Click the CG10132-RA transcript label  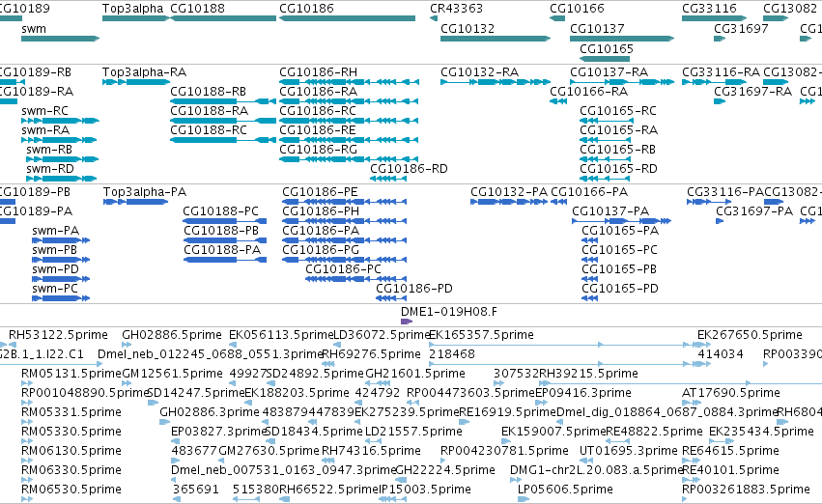point(479,72)
